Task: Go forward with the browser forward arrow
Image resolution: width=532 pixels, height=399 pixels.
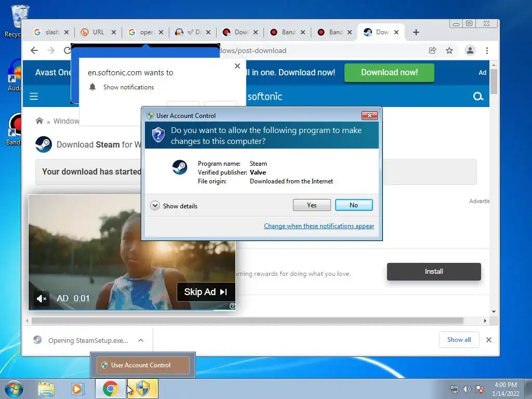Action: coord(51,50)
